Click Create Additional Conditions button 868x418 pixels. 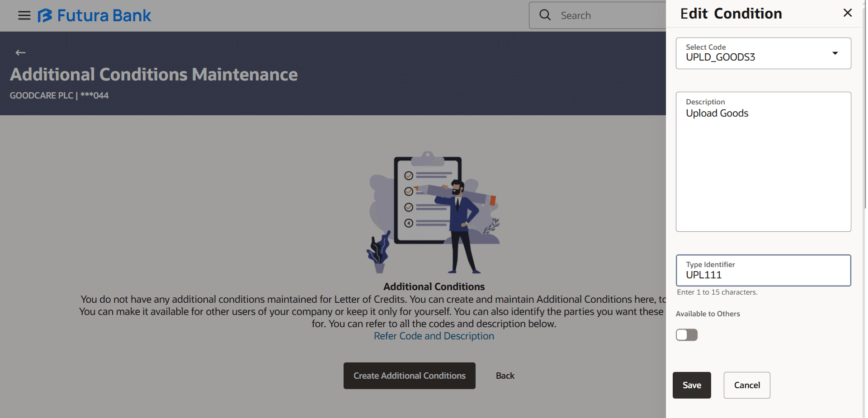(409, 376)
